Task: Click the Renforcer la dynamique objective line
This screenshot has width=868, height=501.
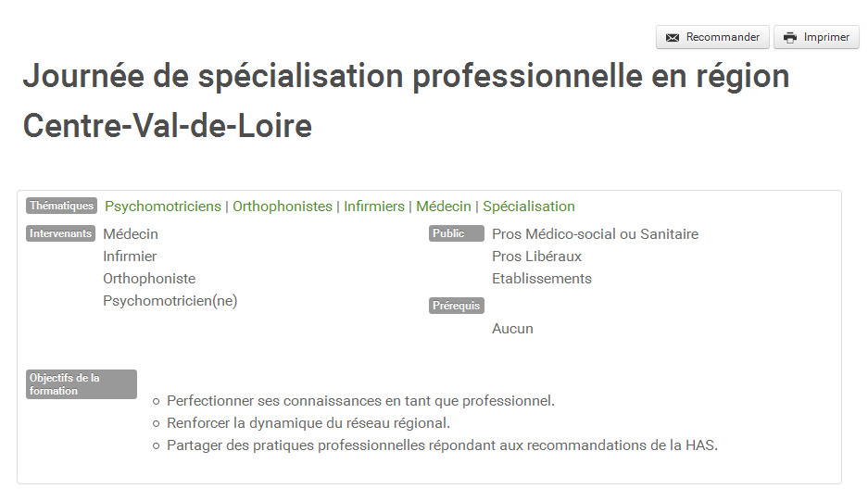Action: point(308,423)
